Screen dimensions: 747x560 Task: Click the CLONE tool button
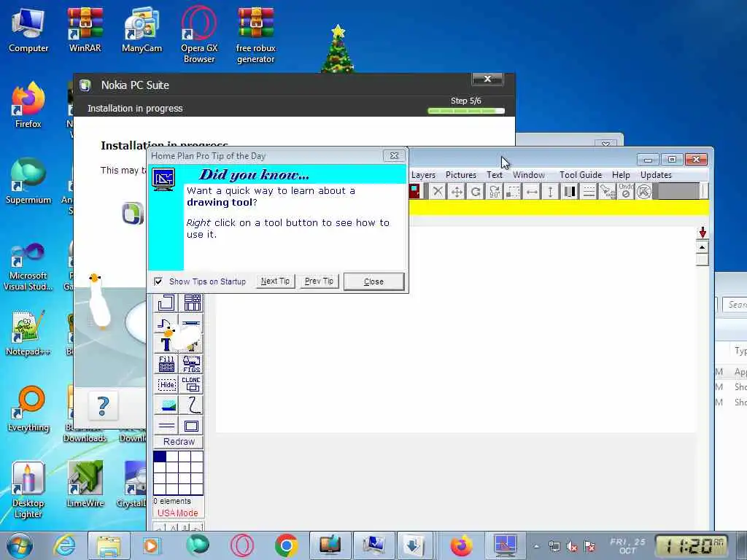tap(192, 384)
